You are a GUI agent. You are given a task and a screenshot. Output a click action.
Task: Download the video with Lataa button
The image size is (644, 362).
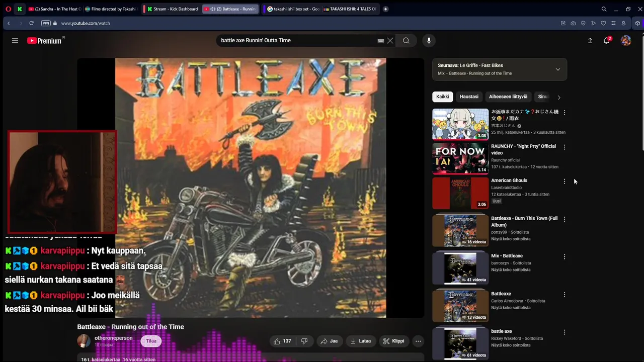(361, 341)
